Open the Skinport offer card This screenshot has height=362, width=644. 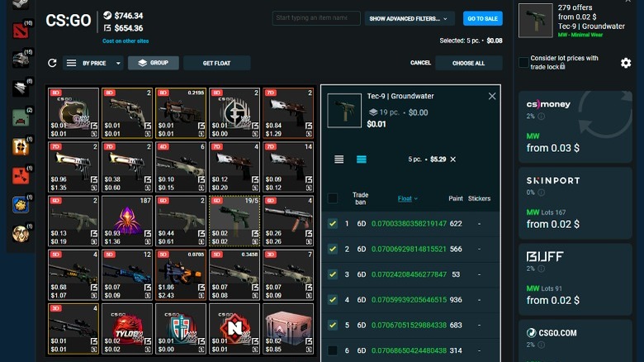(575, 202)
